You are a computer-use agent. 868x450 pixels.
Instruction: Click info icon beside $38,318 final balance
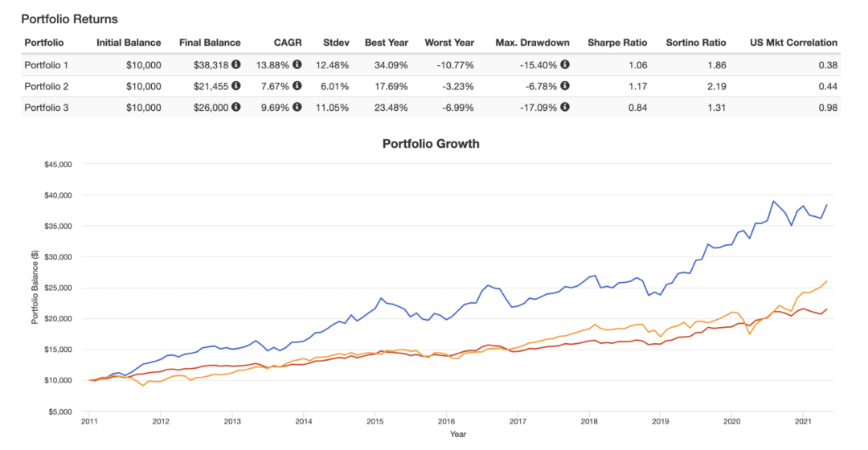[x=235, y=65]
